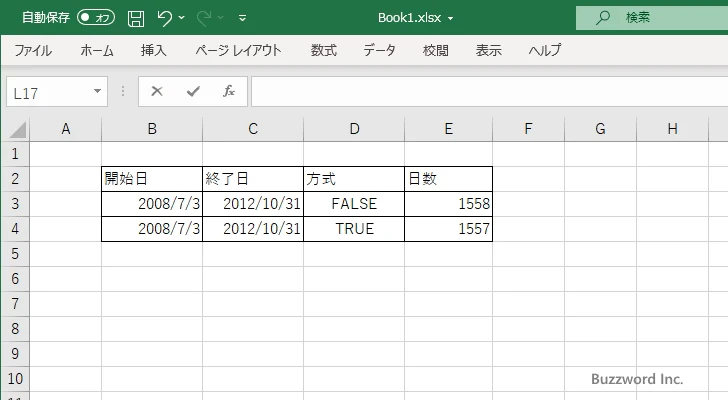
Task: Select row 5 header
Action: [15, 254]
